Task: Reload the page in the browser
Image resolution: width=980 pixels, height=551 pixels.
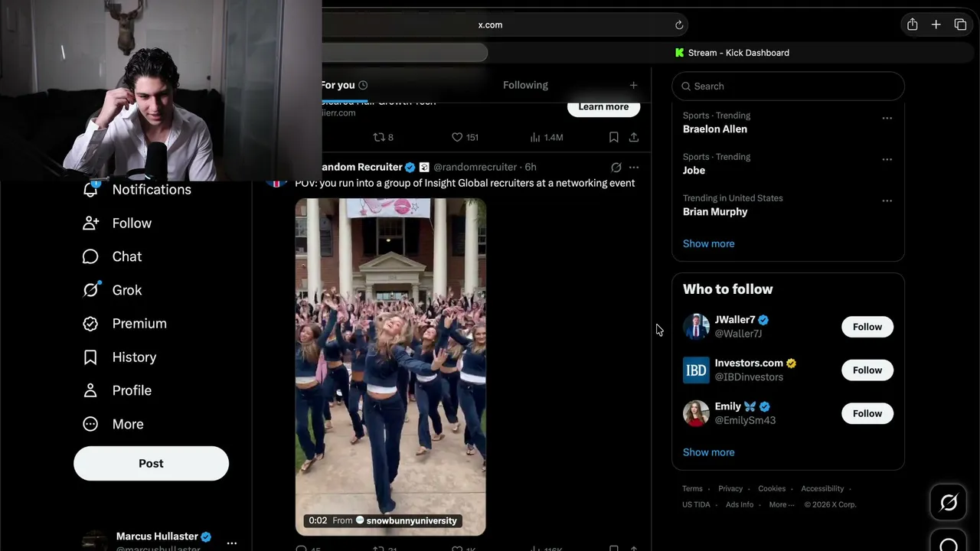Action: coord(678,25)
